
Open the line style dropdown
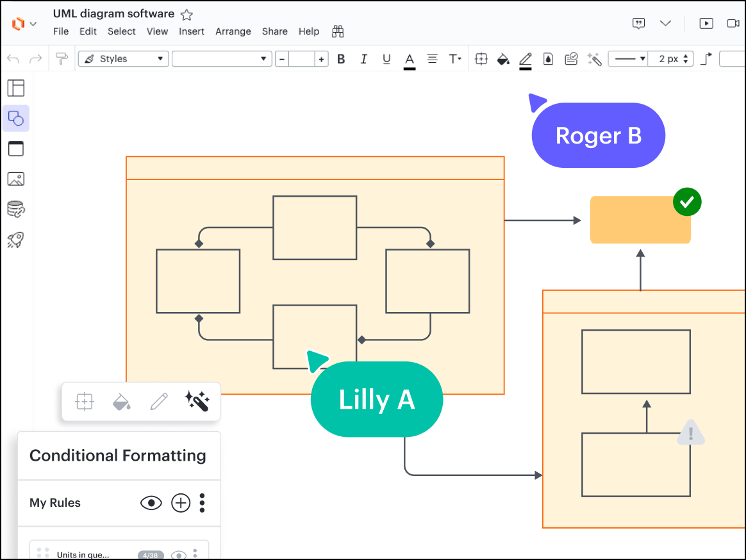(x=628, y=59)
